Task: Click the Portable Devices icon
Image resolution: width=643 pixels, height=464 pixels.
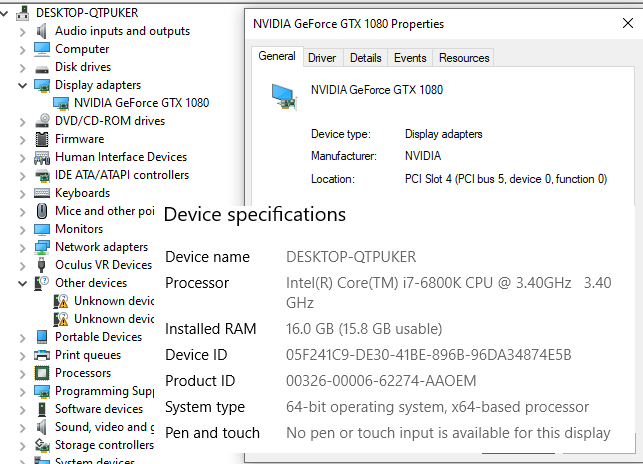Action: 41,337
